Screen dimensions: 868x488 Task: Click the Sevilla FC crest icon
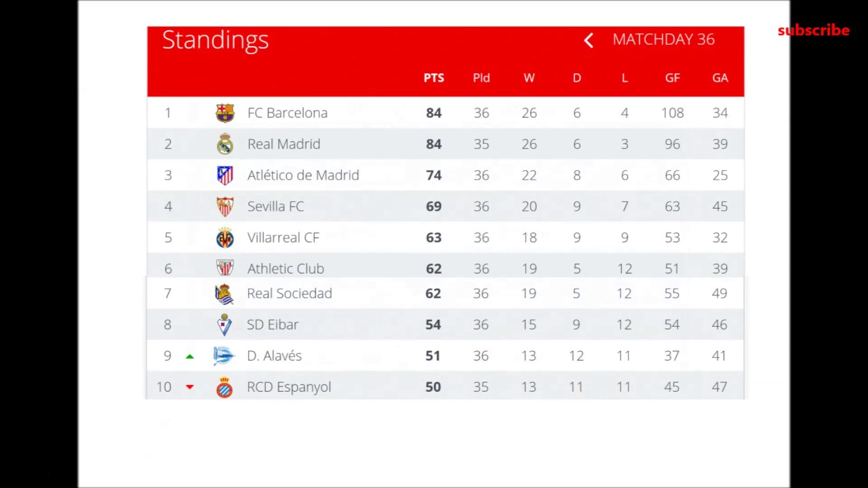coord(224,206)
